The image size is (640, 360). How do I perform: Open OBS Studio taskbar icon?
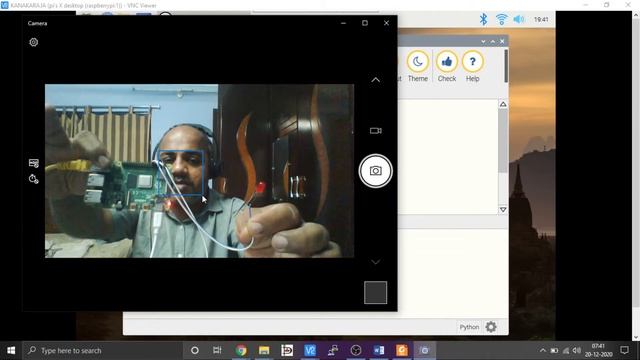click(356, 350)
